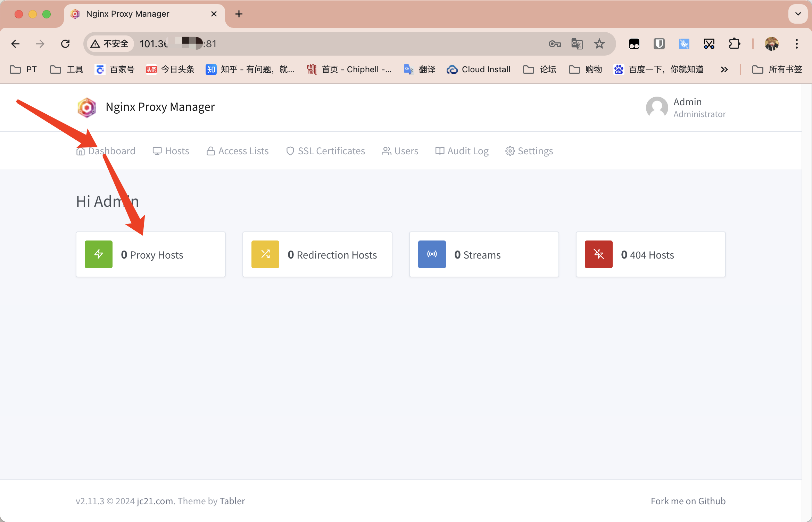Open Settings in navigation bar

click(529, 151)
